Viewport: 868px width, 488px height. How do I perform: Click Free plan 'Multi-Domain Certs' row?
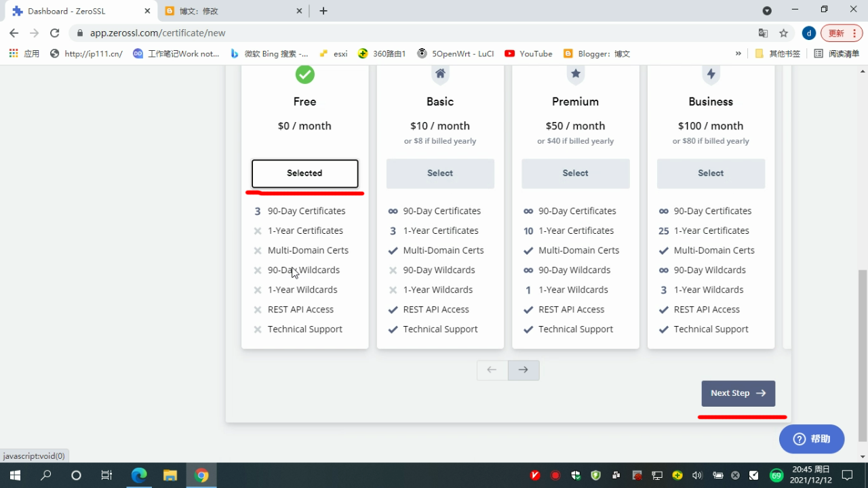(302, 250)
